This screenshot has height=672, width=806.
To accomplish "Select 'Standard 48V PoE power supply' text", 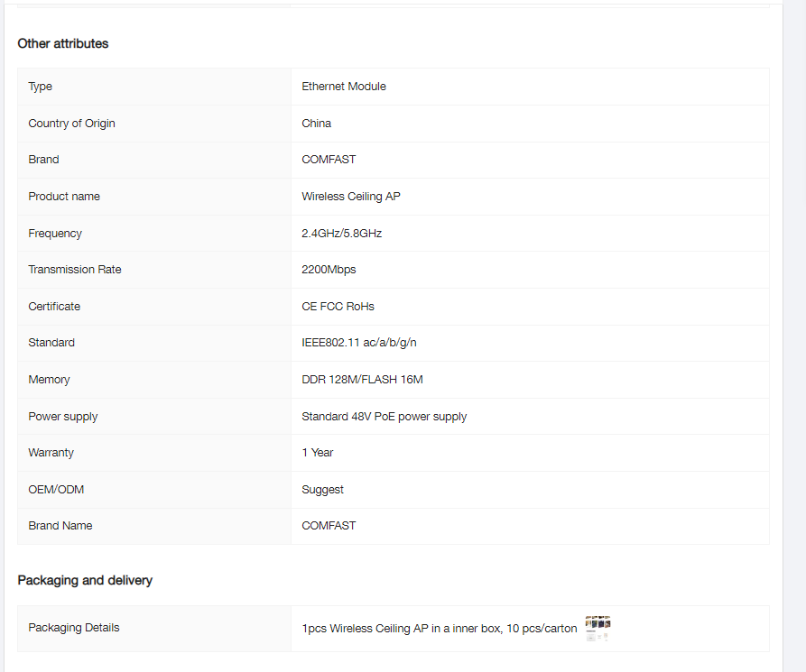I will pos(384,416).
